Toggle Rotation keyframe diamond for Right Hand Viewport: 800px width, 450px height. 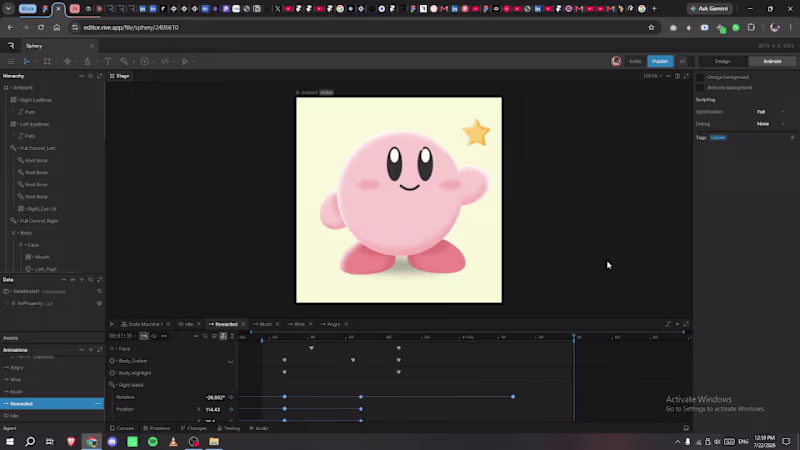(231, 397)
